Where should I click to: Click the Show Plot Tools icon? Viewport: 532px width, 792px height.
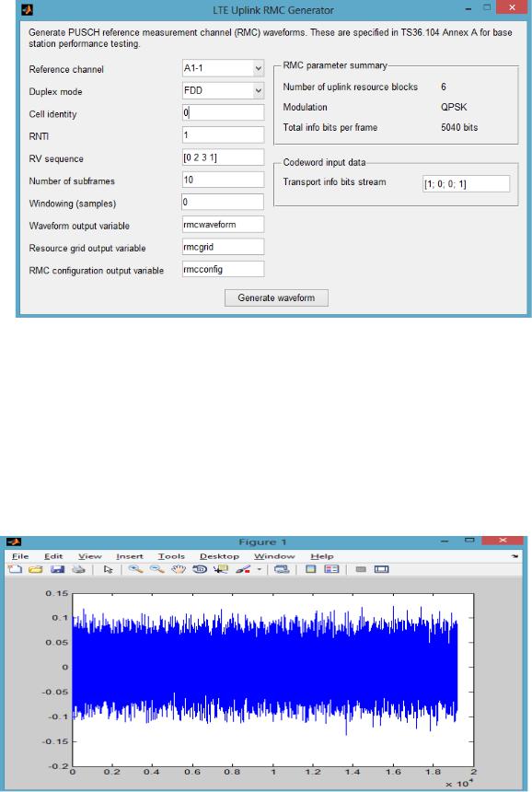pos(382,569)
